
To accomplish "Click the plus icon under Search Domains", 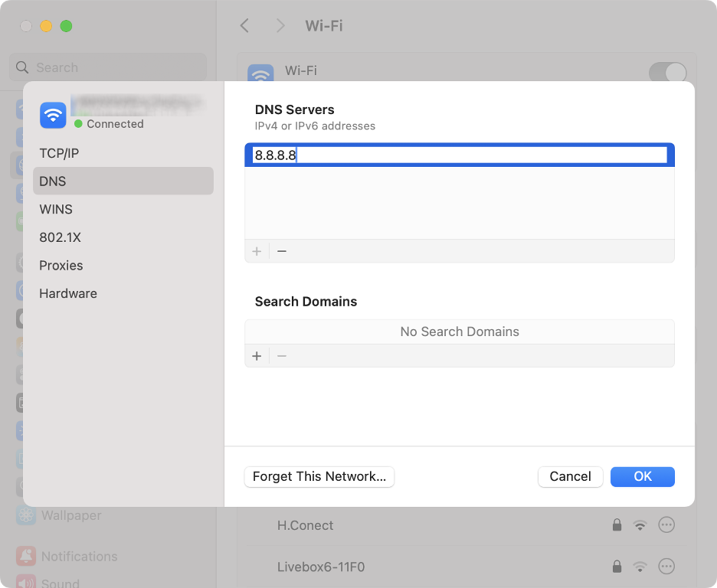I will click(x=257, y=355).
